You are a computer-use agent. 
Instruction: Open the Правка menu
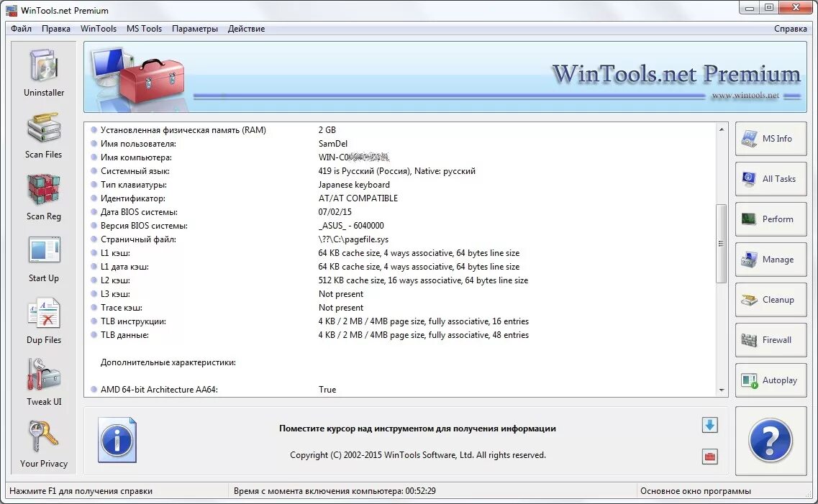click(56, 29)
